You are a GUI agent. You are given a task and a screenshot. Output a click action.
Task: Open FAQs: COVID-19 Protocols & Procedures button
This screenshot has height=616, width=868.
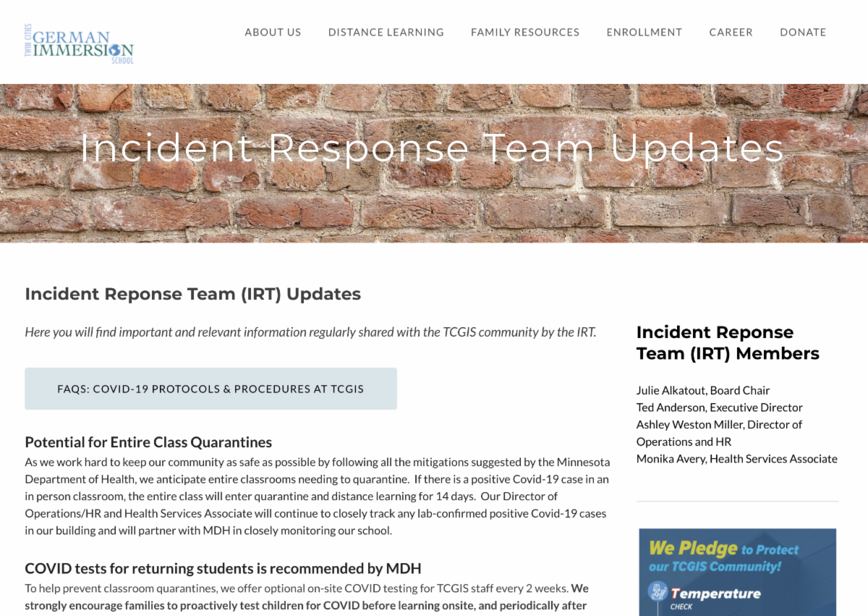[210, 389]
